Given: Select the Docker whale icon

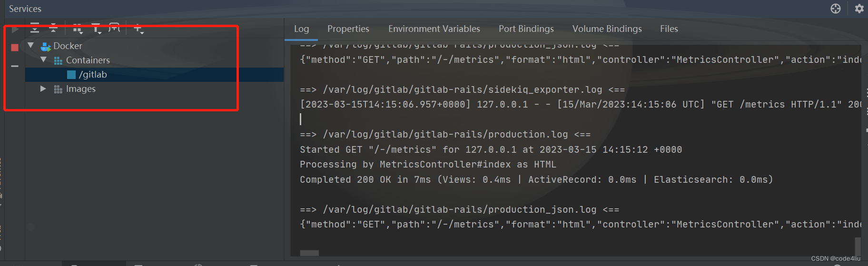Looking at the screenshot, I should [x=46, y=47].
